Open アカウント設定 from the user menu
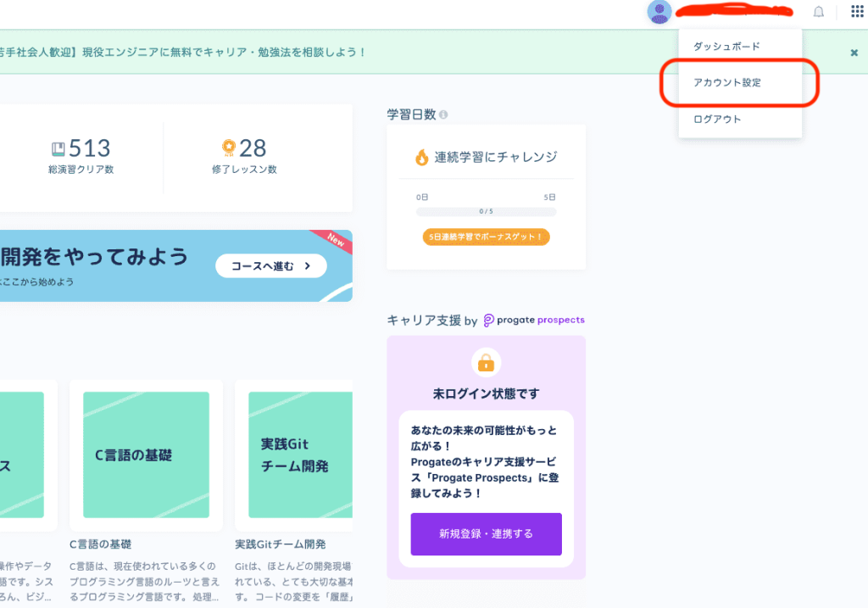Screen dimensions: 868x608 pos(727,83)
